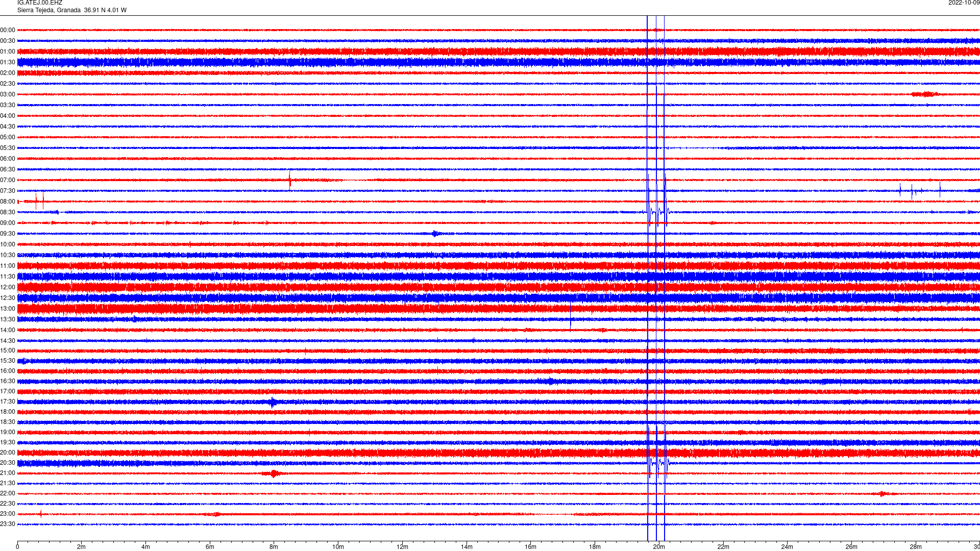Select the 07:00 trace time label
This screenshot has height=551, width=980.
(8, 180)
